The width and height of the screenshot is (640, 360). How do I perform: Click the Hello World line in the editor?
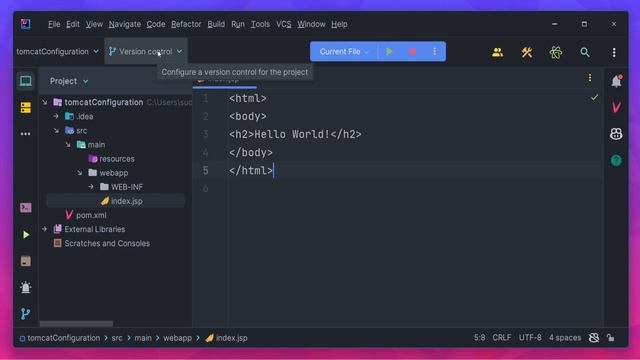pyautogui.click(x=295, y=134)
